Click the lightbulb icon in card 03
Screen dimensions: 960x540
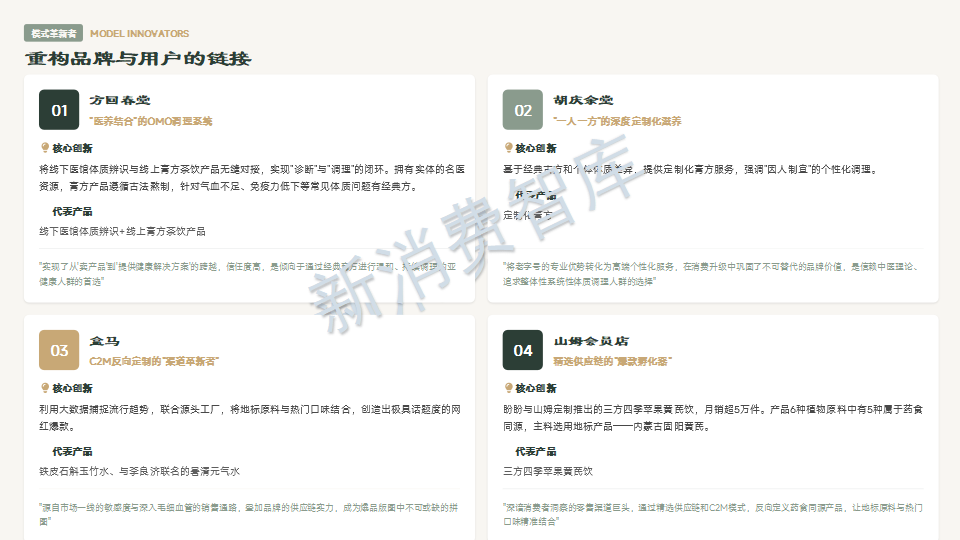pyautogui.click(x=45, y=388)
